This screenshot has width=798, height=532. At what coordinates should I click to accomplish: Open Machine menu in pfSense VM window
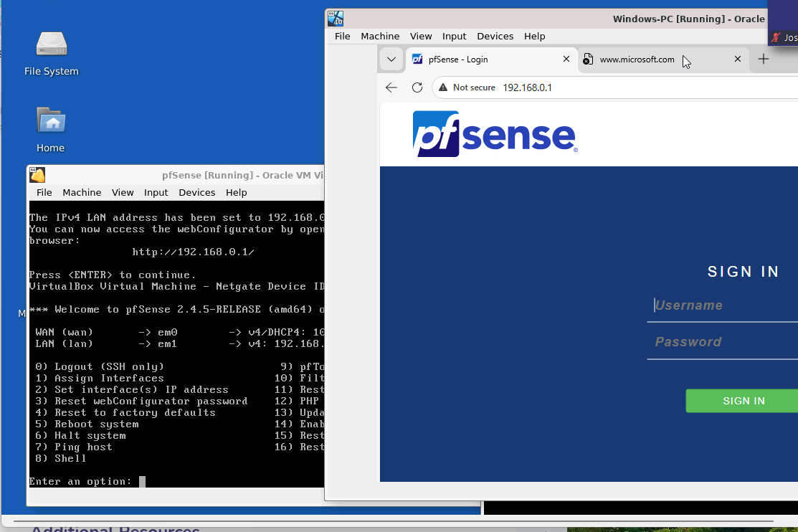(82, 192)
